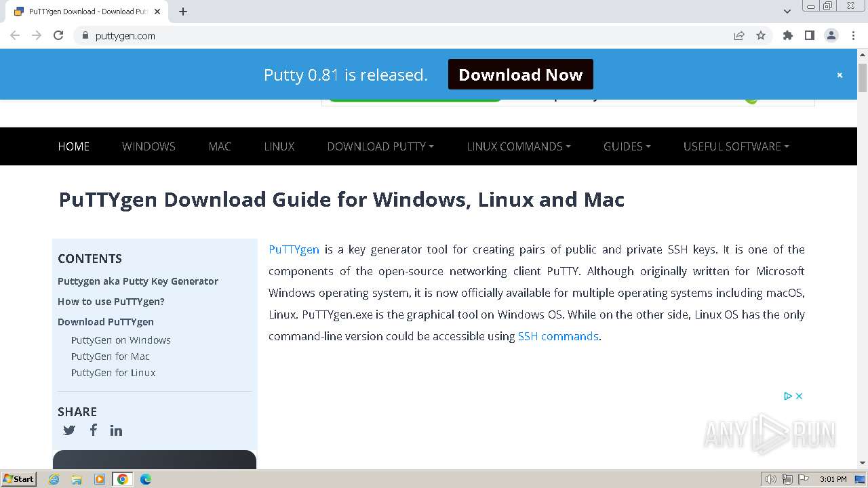Open a new tab with the plus button

click(183, 12)
